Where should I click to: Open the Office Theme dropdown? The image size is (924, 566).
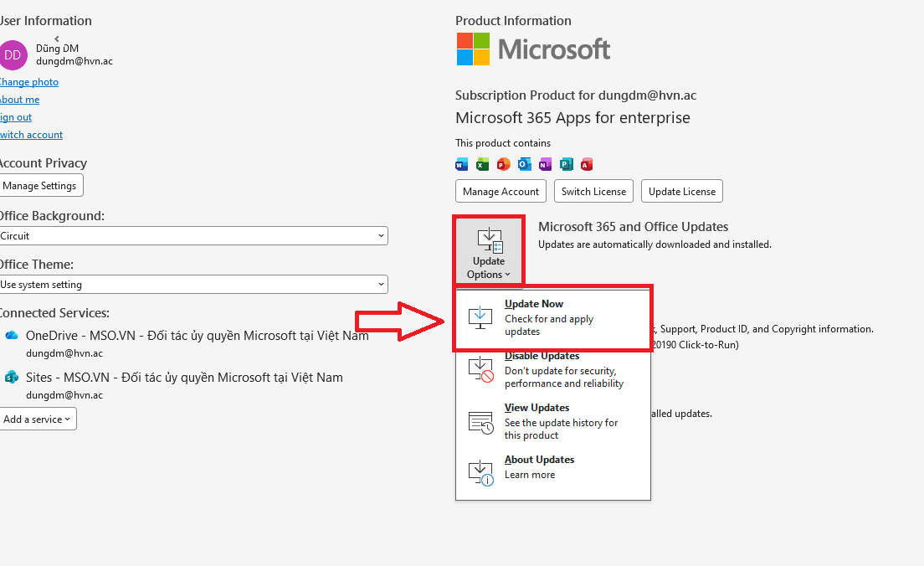tap(193, 284)
